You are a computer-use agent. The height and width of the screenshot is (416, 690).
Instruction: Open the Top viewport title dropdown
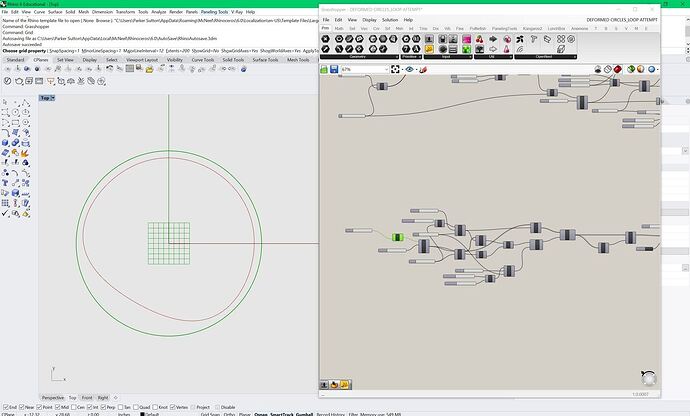click(x=47, y=98)
